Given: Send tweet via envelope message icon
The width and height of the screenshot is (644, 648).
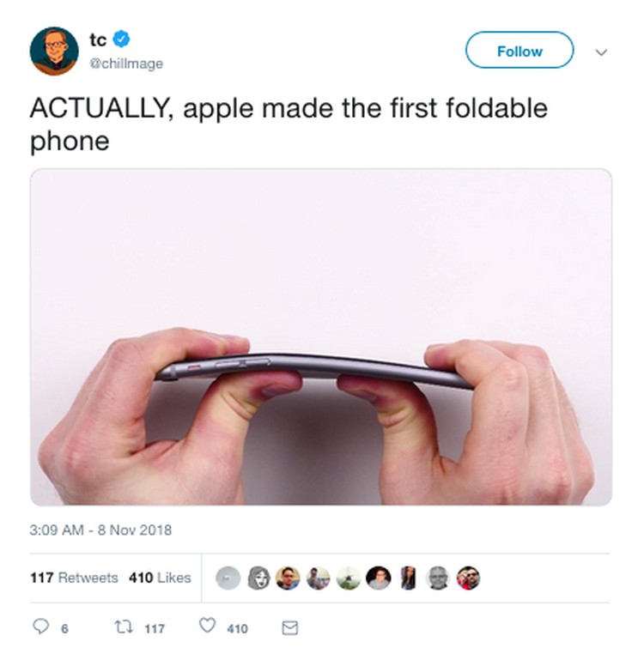Looking at the screenshot, I should pos(289,627).
